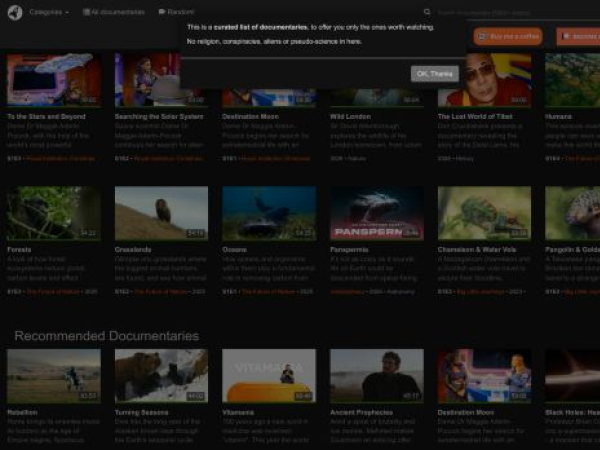This screenshot has height=450, width=600.
Task: Click the Vitamania title link
Action: 238,412
